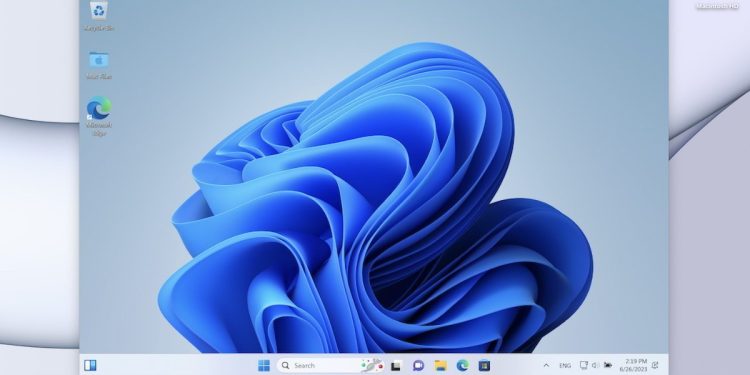Open the Windows Start menu
Viewport: 750px width, 375px height.
point(264,365)
